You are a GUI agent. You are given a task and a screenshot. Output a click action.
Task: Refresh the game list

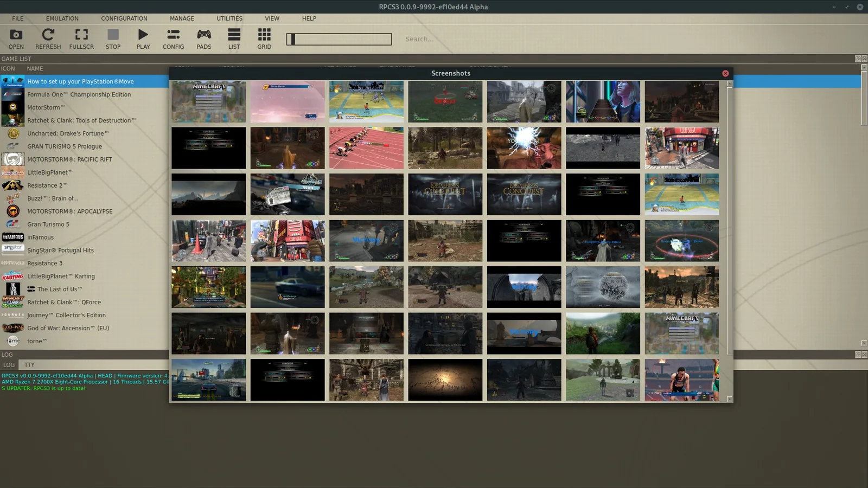coord(48,39)
